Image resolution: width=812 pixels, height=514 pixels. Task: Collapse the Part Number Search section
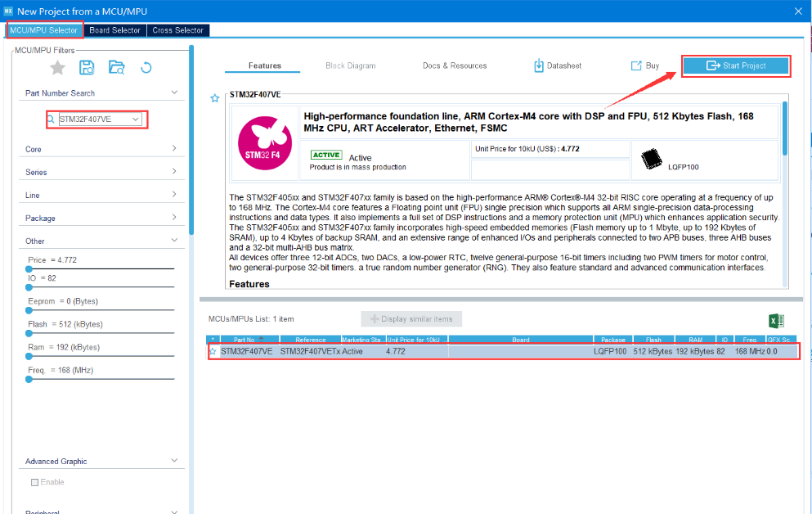174,92
